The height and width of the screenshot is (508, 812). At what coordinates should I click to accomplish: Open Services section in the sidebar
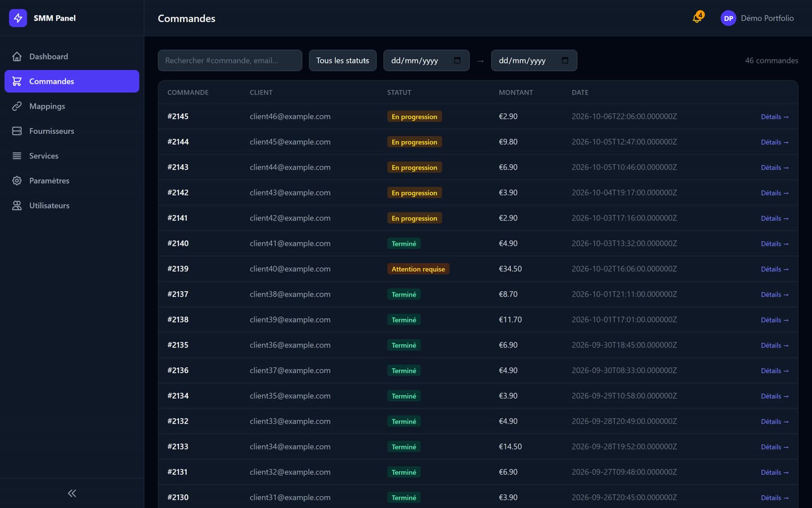pos(72,156)
